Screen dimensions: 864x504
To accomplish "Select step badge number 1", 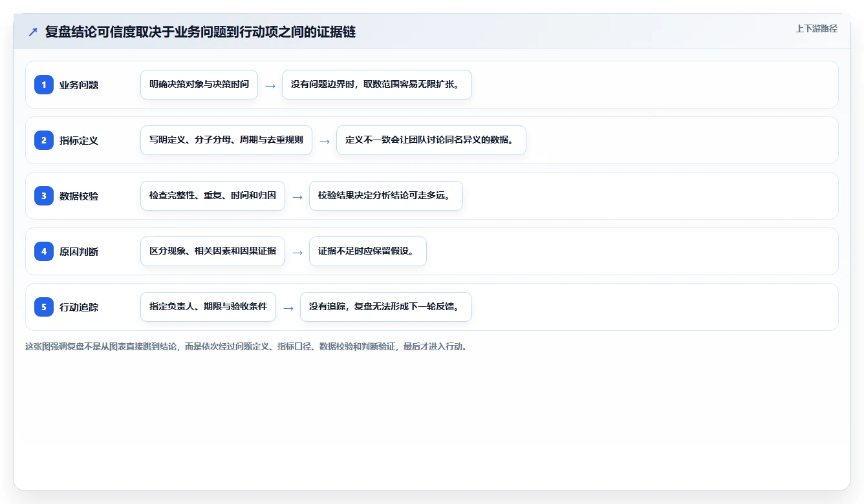I will click(x=44, y=85).
